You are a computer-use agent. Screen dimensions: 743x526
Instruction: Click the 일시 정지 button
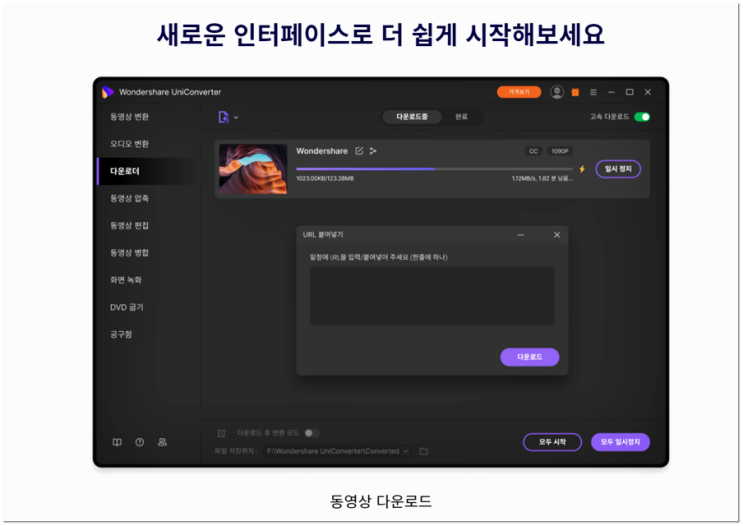click(x=618, y=169)
